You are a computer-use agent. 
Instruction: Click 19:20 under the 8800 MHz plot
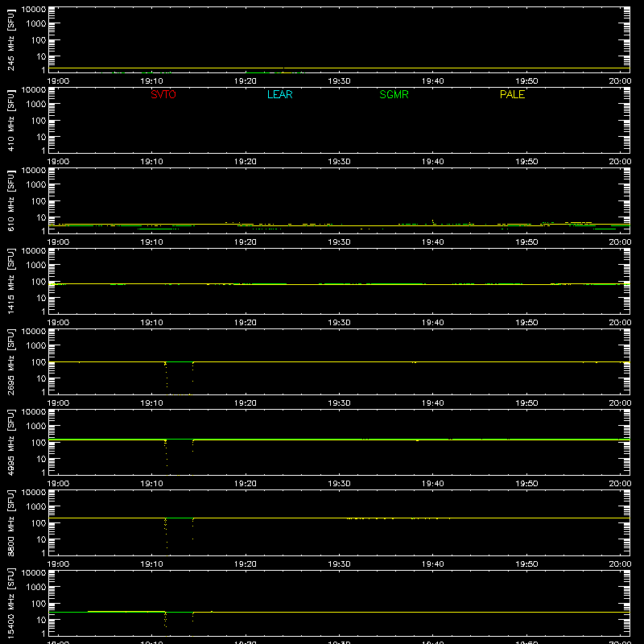tap(246, 564)
